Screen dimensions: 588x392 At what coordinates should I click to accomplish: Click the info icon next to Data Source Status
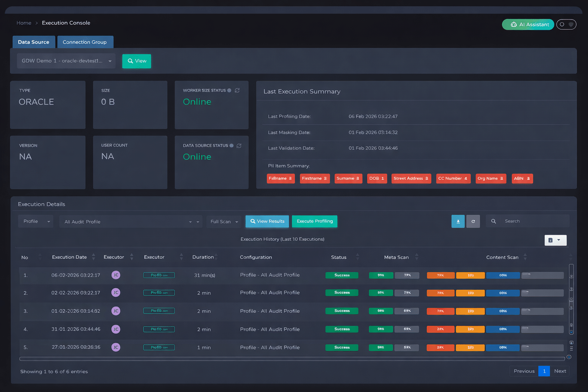(x=231, y=145)
